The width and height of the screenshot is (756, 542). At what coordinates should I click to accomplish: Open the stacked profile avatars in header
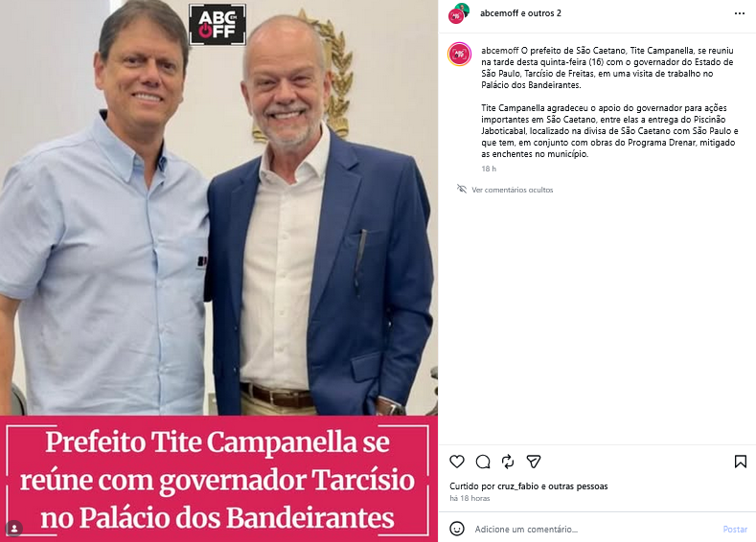click(x=459, y=13)
